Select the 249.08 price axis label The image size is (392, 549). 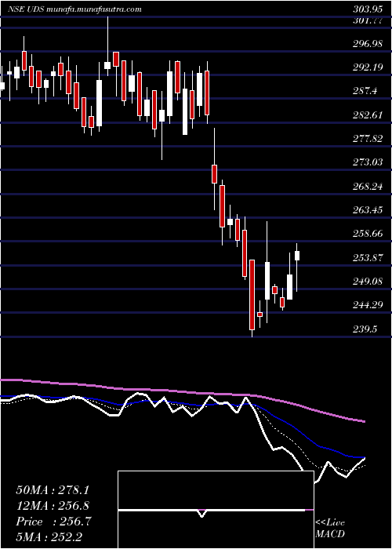[x=368, y=282]
